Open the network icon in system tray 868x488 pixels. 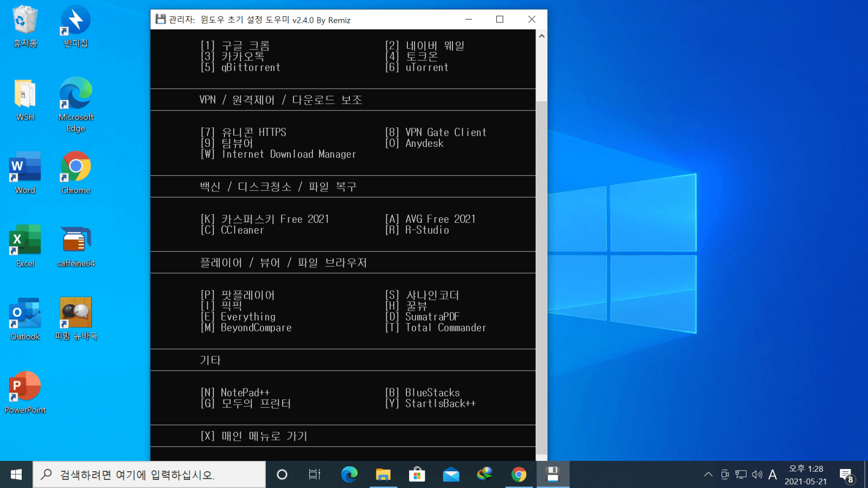click(x=741, y=475)
